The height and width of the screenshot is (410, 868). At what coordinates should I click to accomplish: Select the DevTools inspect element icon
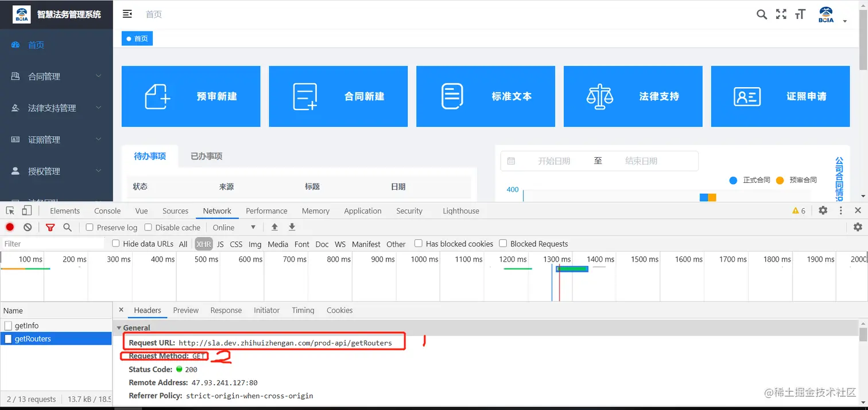point(10,210)
